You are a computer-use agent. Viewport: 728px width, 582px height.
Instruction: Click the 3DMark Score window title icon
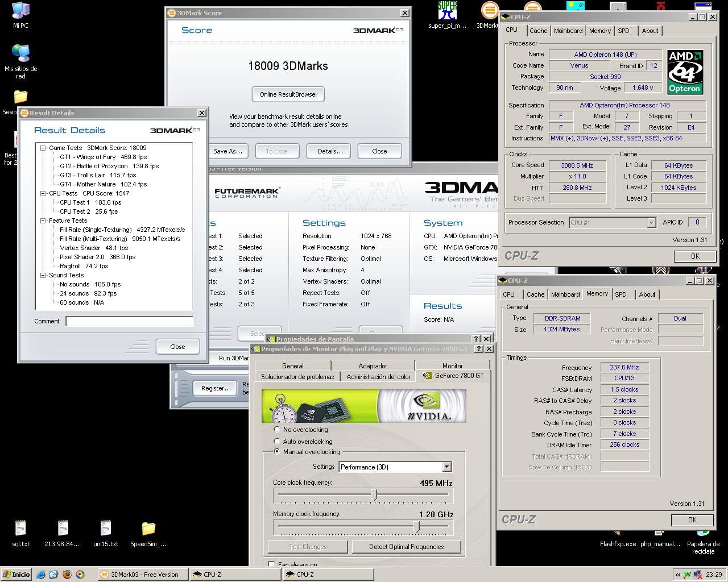pos(171,13)
